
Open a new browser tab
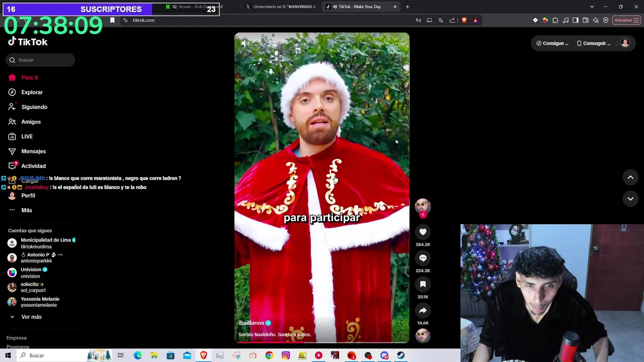408,7
